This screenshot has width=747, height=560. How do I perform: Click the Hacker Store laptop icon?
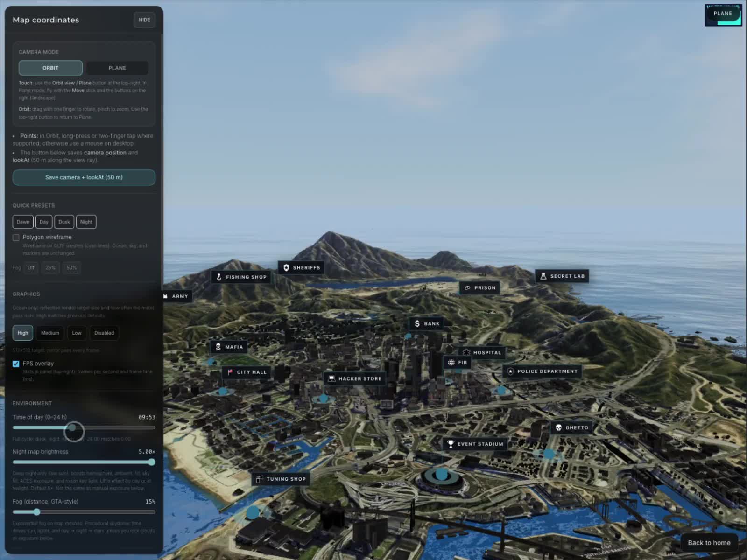coord(331,378)
